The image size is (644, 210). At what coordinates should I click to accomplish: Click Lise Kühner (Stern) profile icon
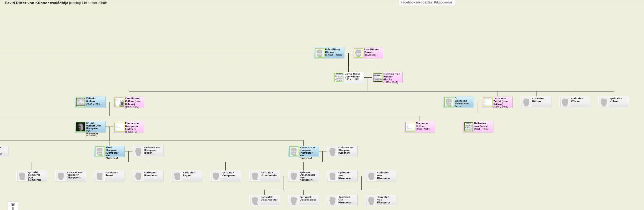click(358, 53)
